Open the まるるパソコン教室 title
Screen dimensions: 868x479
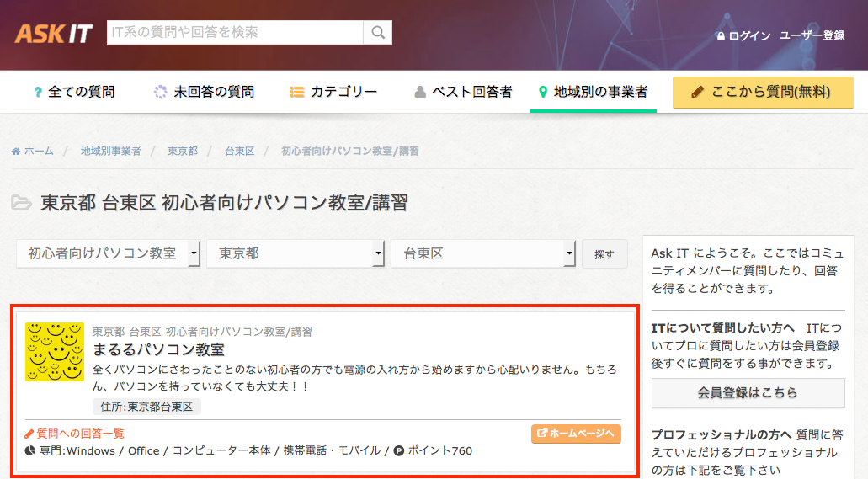[x=158, y=349]
